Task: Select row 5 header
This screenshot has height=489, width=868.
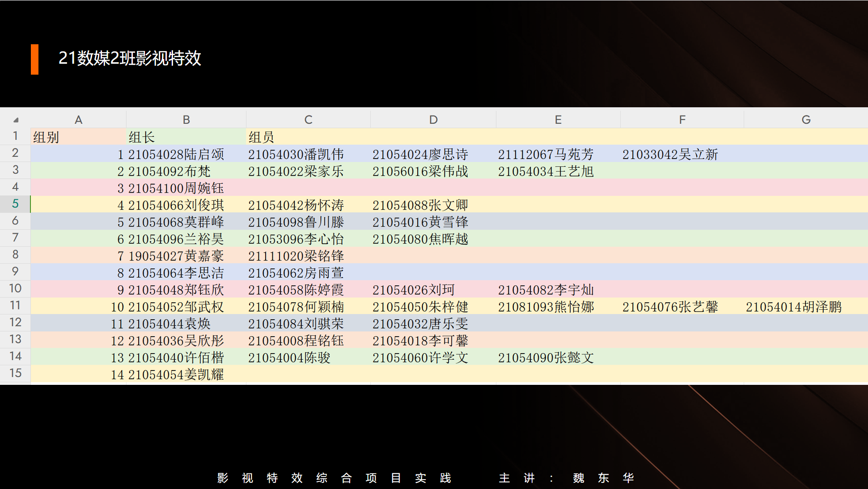Action: point(15,204)
